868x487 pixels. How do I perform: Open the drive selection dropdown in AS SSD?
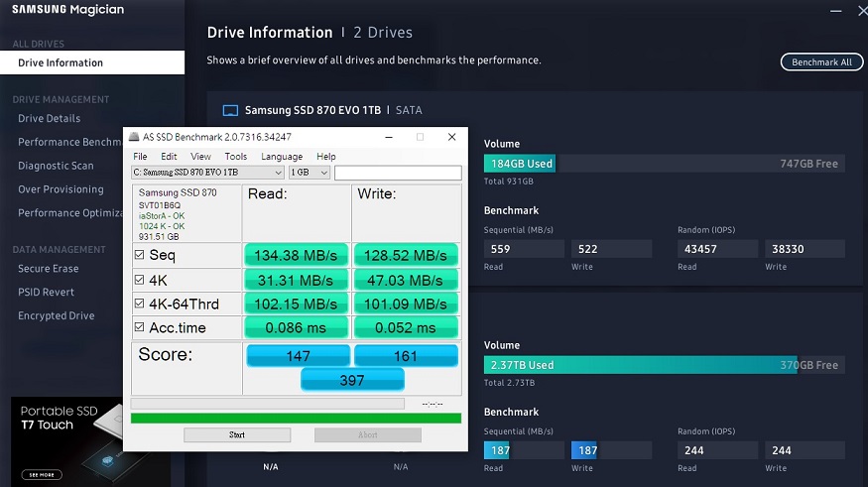pyautogui.click(x=207, y=173)
